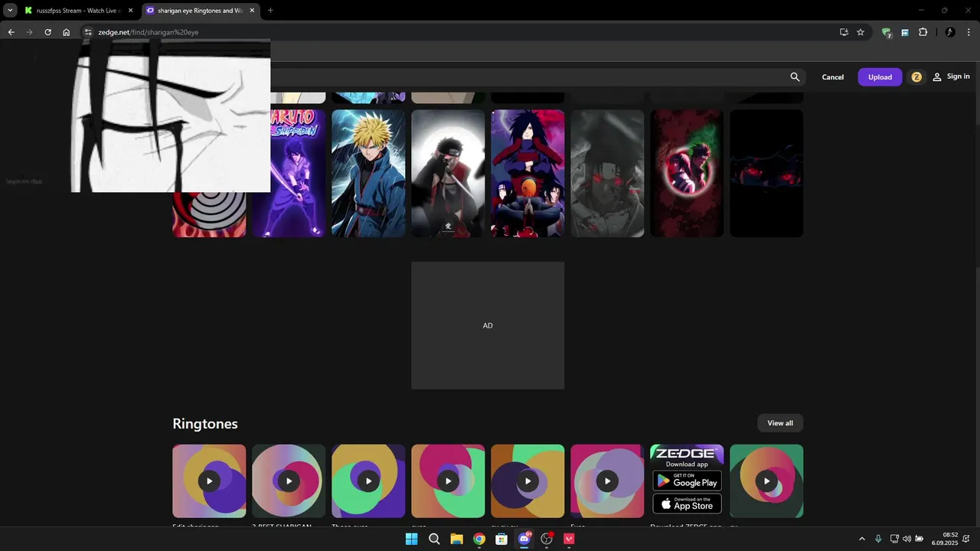Image resolution: width=980 pixels, height=551 pixels.
Task: Open Discord from the taskbar
Action: point(524,539)
